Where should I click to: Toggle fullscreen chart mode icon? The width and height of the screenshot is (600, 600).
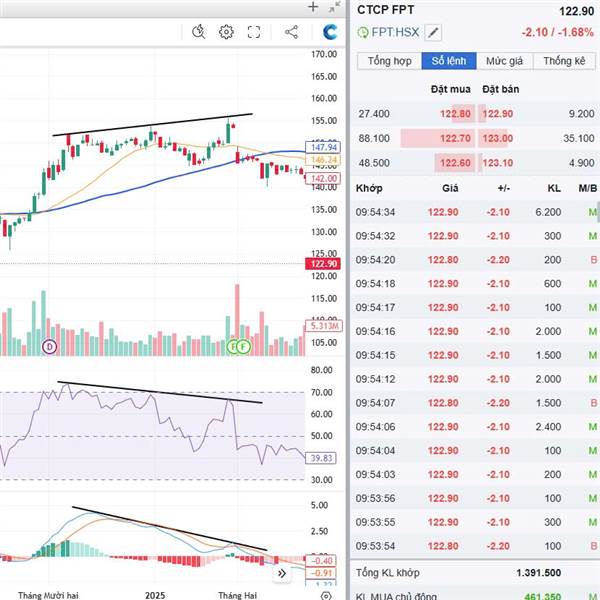[254, 32]
